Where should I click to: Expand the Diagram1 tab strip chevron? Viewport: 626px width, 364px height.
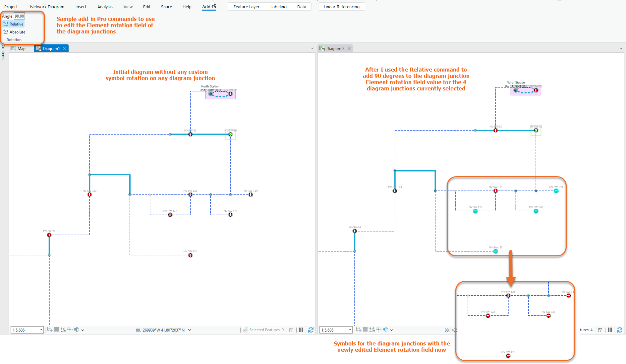pos(312,48)
